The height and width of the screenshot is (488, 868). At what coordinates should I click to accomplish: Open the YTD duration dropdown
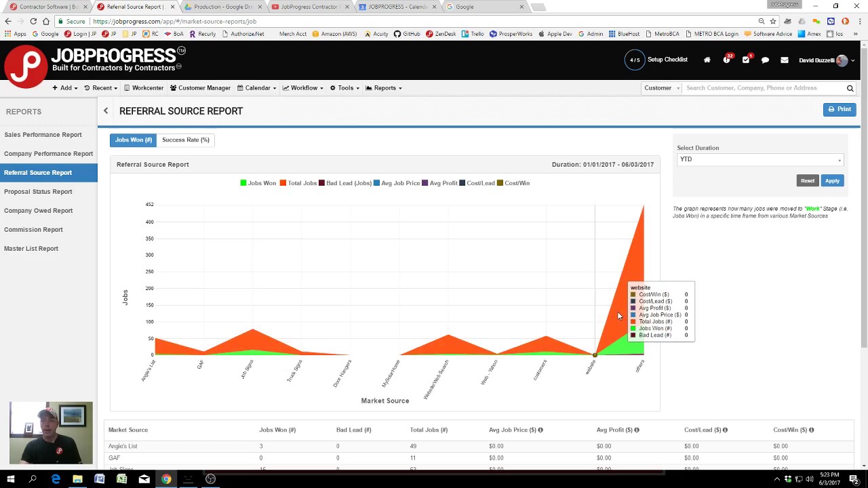coord(760,159)
